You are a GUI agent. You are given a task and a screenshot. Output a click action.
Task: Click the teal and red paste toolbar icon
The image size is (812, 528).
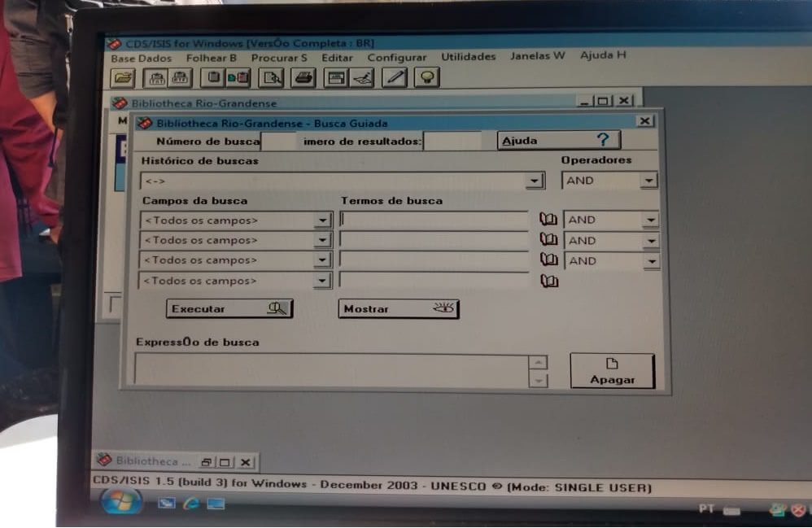coord(238,78)
